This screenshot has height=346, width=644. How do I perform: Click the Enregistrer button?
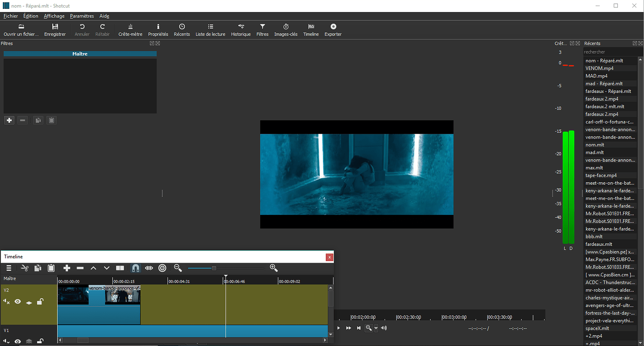(x=55, y=29)
